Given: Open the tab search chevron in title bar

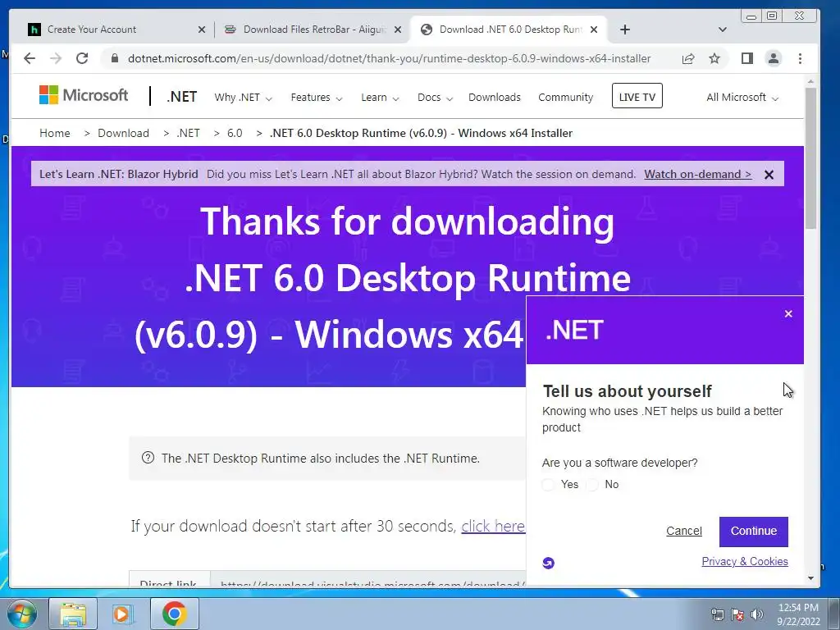Looking at the screenshot, I should point(723,30).
